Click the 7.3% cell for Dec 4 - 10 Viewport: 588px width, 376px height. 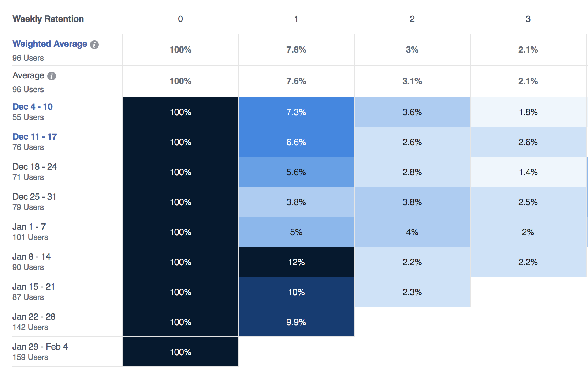[x=296, y=112]
